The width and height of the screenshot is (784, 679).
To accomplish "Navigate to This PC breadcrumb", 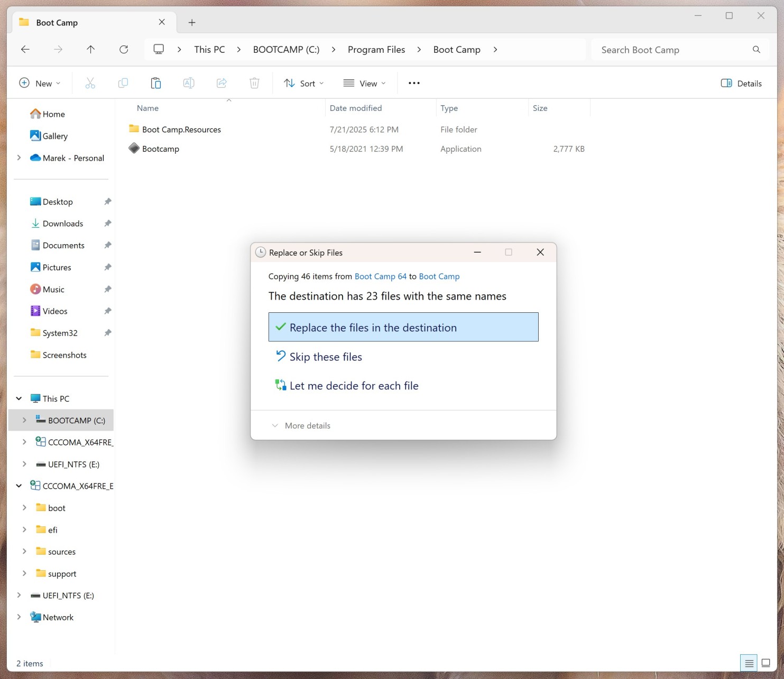I will pos(209,49).
